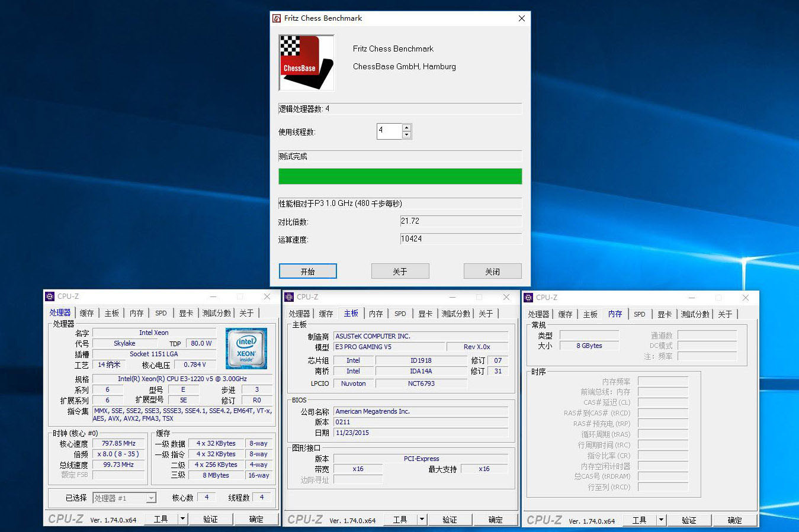Click 关闭 button in Fritz benchmark
Image resolution: width=799 pixels, height=532 pixels.
pyautogui.click(x=493, y=271)
